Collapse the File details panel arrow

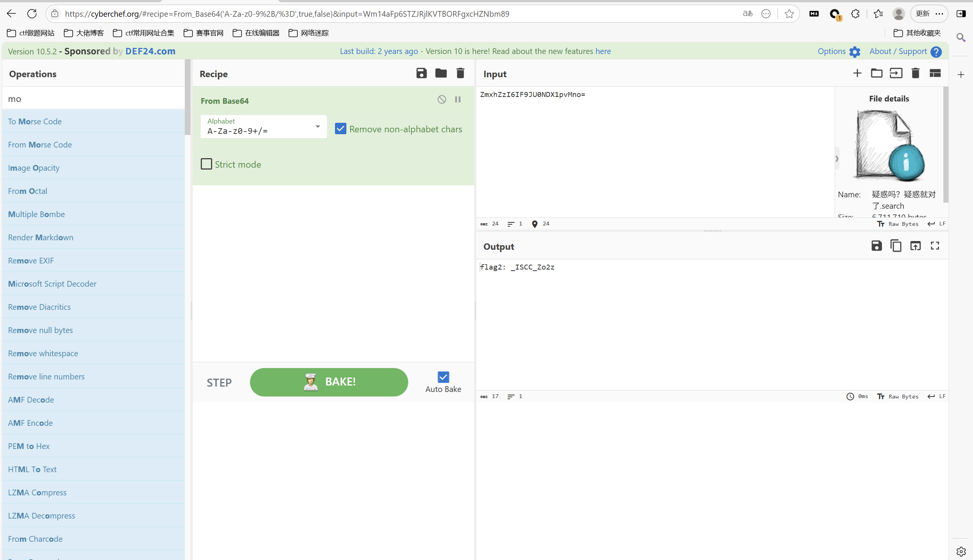[x=836, y=159]
